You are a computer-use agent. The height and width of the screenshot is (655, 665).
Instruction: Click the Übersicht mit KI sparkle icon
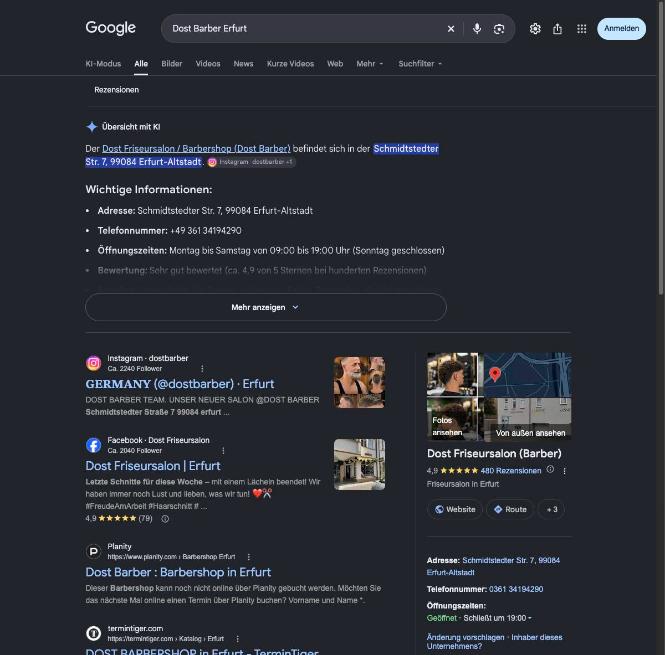92,127
